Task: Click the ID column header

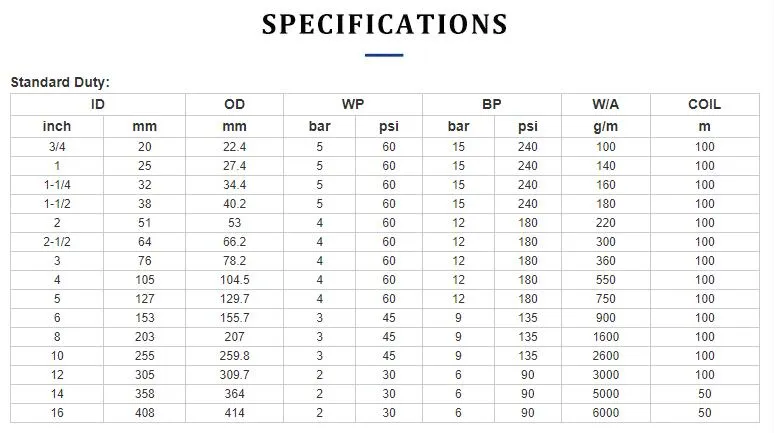Action: click(97, 104)
